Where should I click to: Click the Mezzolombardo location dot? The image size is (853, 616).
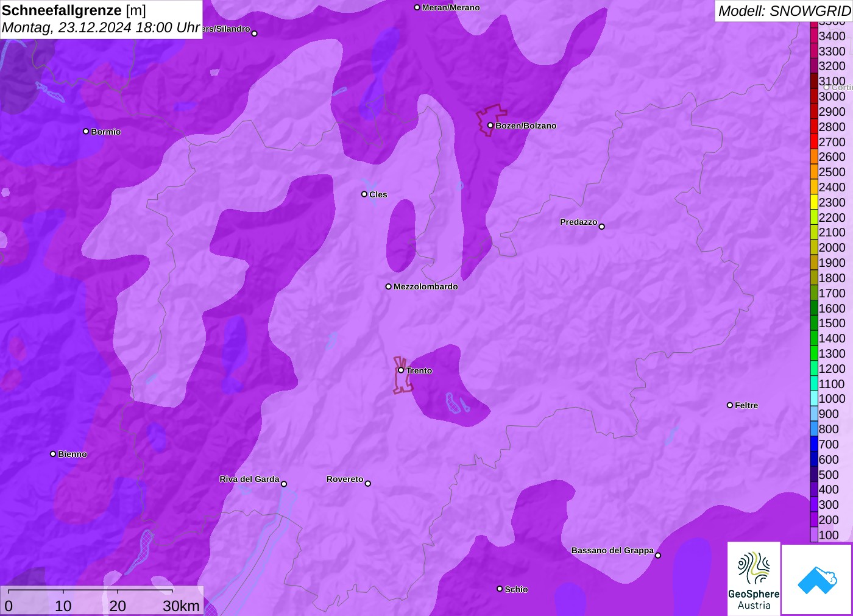[x=388, y=286]
